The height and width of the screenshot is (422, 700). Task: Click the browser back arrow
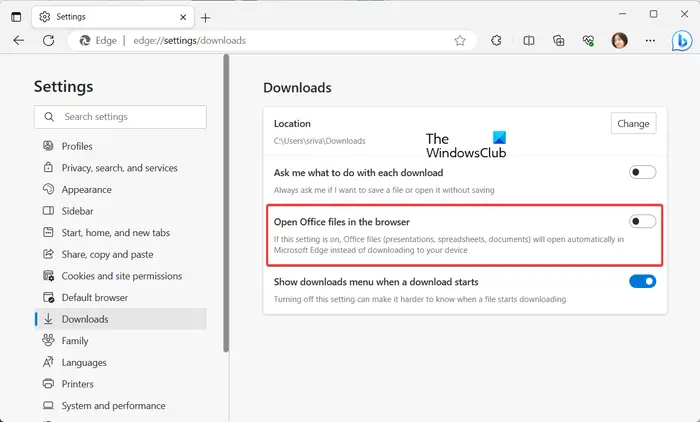click(x=19, y=41)
